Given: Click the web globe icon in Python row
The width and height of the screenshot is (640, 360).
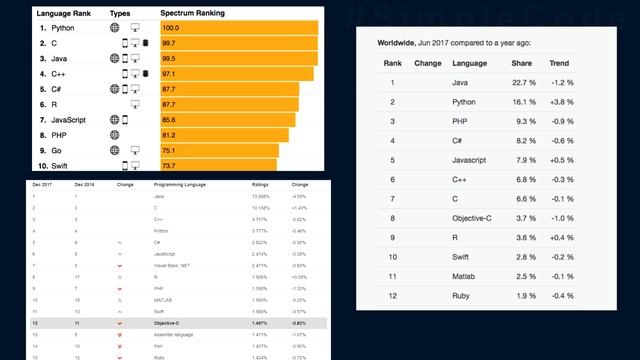Looking at the screenshot, I should point(115,28).
